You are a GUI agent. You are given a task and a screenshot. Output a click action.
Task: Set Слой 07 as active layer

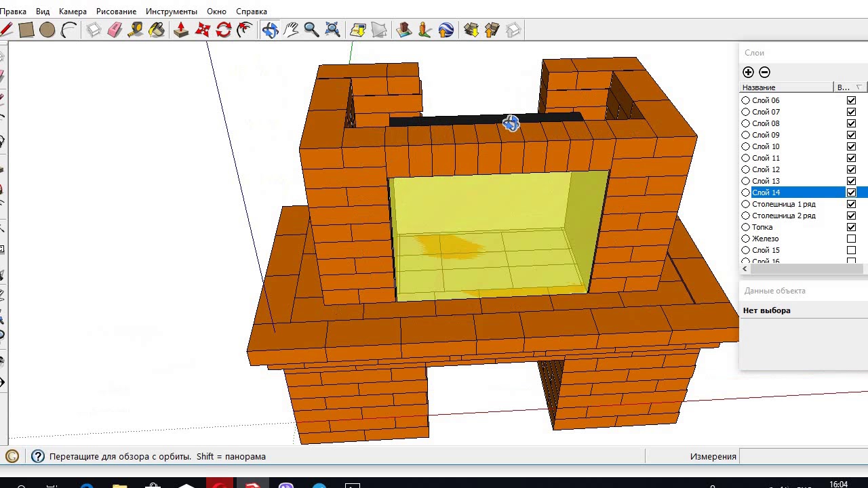(746, 112)
